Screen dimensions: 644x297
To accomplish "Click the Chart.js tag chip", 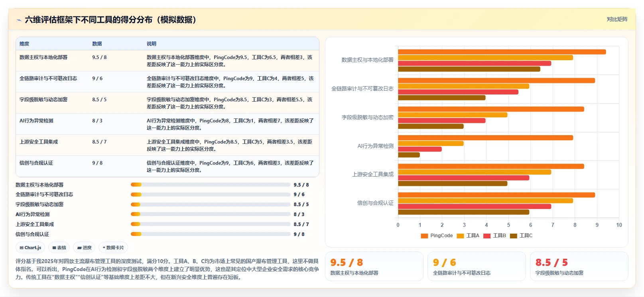I will tap(30, 248).
